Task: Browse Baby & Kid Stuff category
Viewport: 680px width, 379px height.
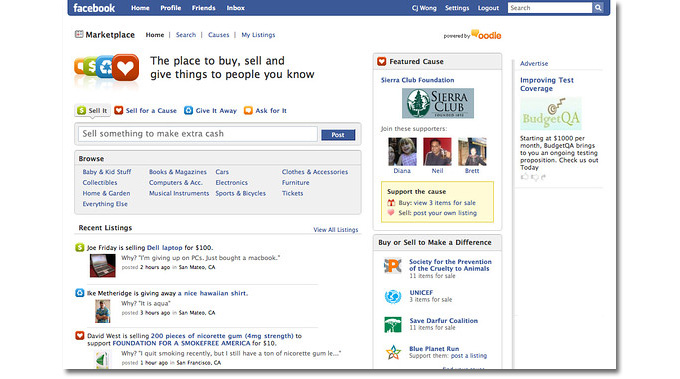Action: tap(107, 172)
